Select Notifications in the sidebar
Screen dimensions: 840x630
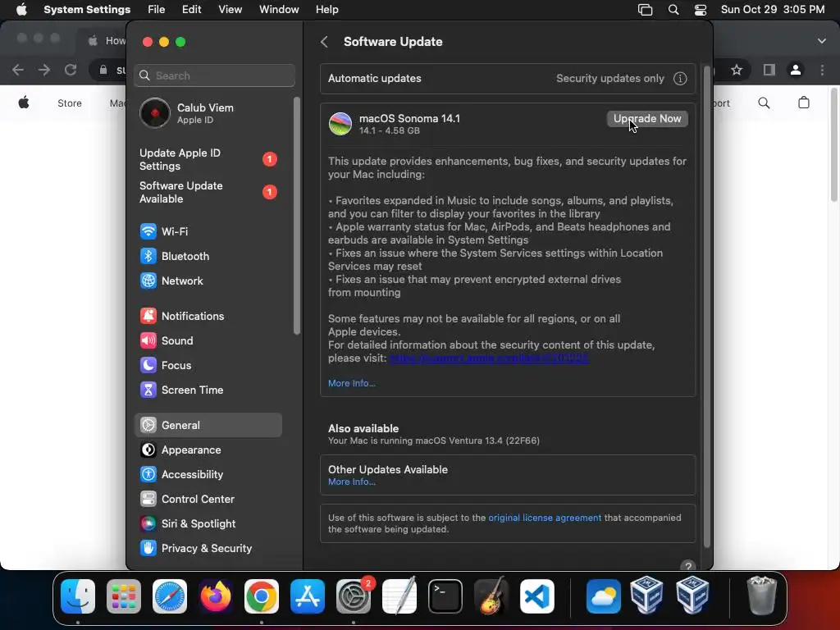tap(208, 316)
